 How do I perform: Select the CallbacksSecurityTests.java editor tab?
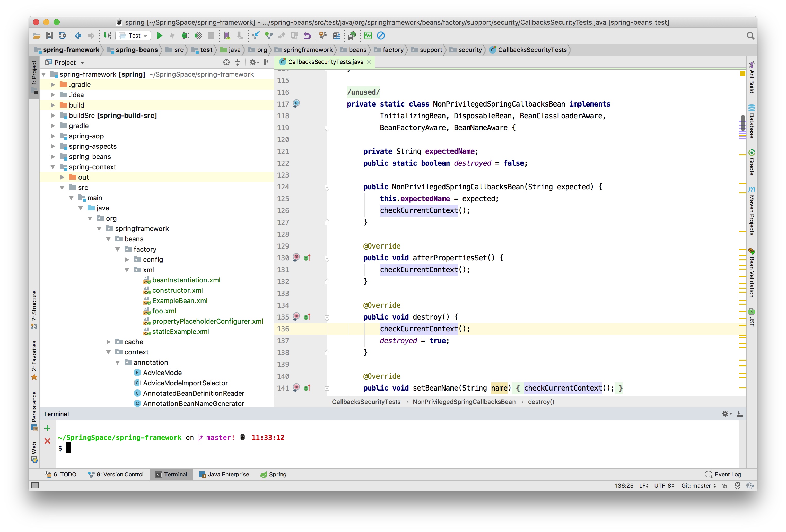tap(325, 62)
